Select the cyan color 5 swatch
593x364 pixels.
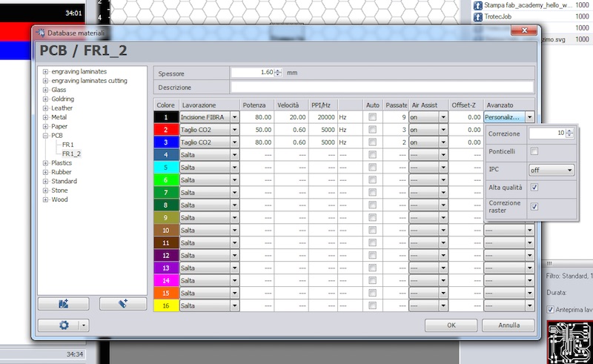[166, 168]
